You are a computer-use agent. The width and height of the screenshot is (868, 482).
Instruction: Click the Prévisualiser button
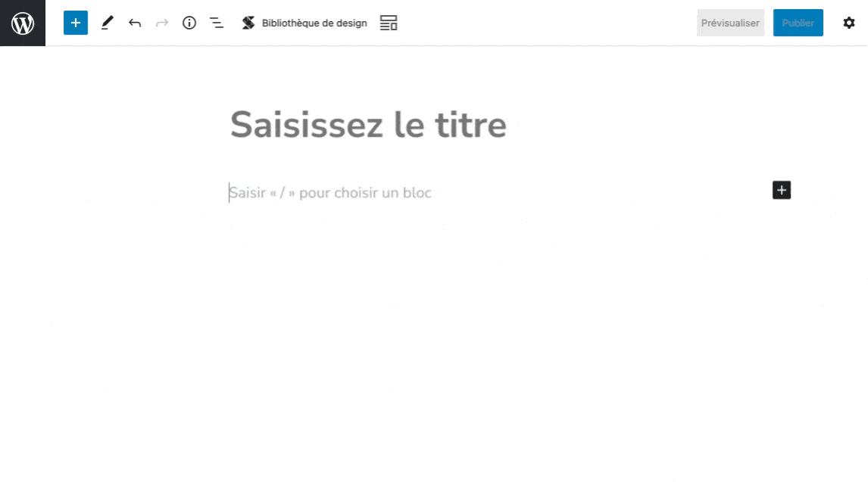tap(730, 23)
